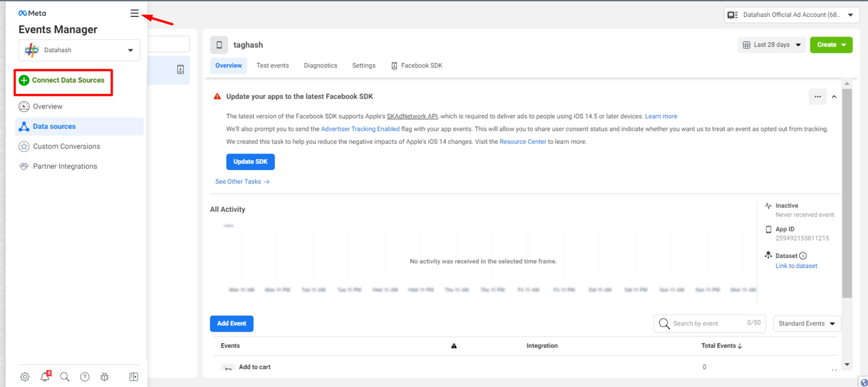Image resolution: width=868 pixels, height=387 pixels.
Task: Click the Learn more link
Action: coord(661,116)
